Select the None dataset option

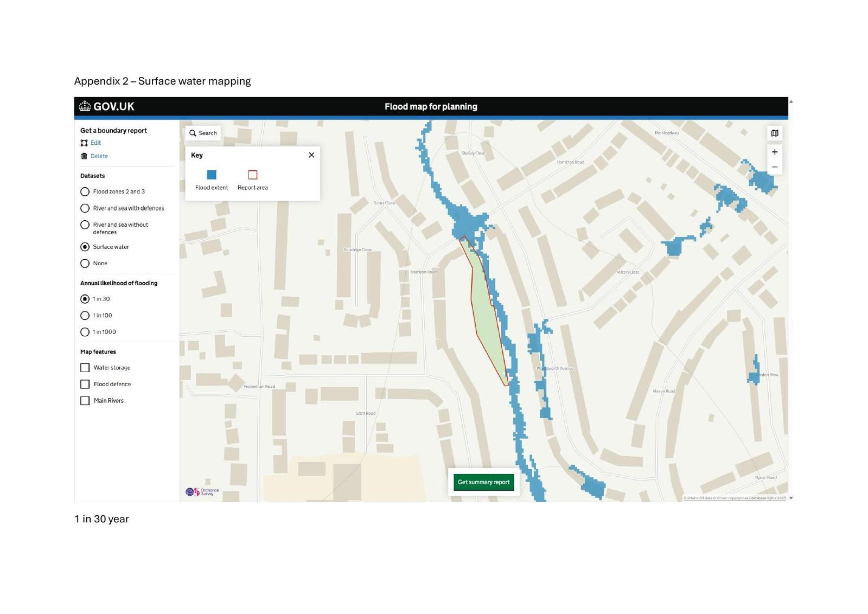[85, 264]
